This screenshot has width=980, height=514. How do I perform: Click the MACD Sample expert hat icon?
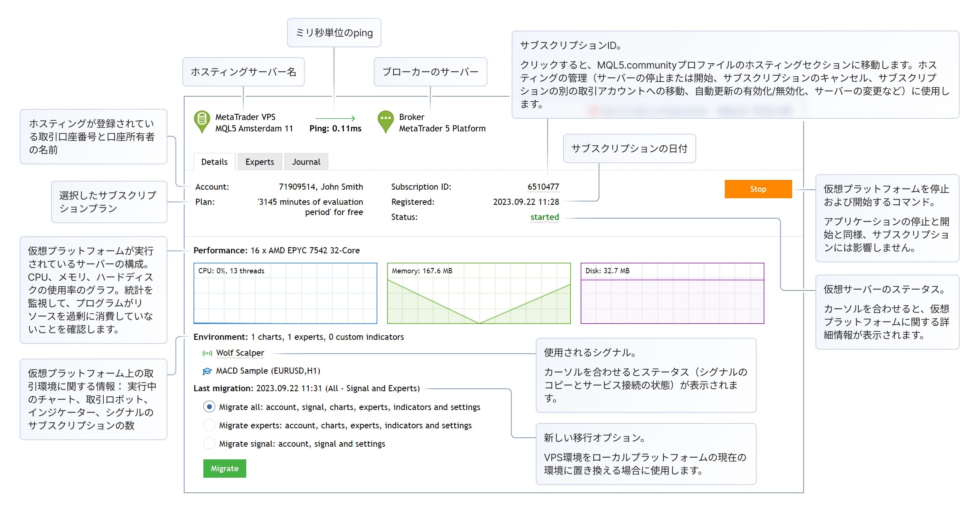click(207, 371)
